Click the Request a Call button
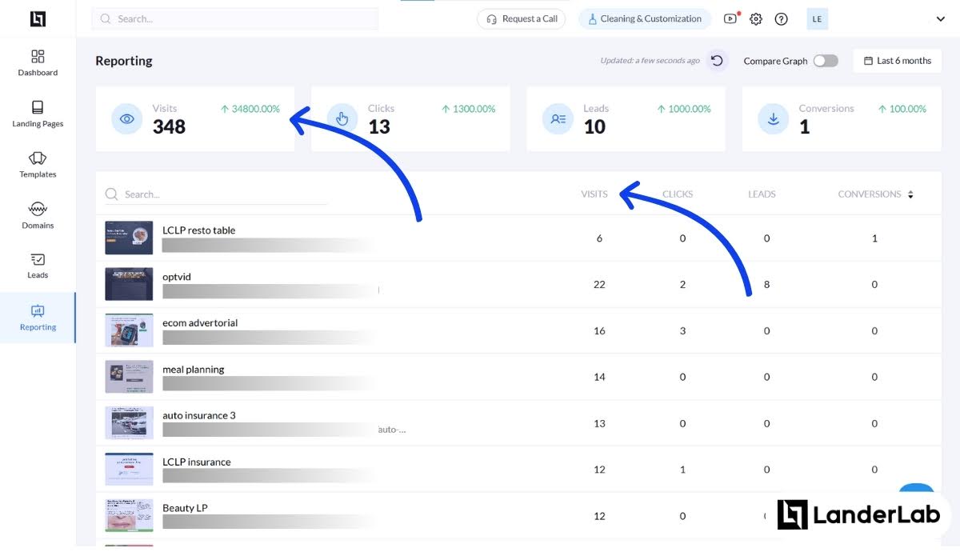This screenshot has width=960, height=560. tap(522, 19)
